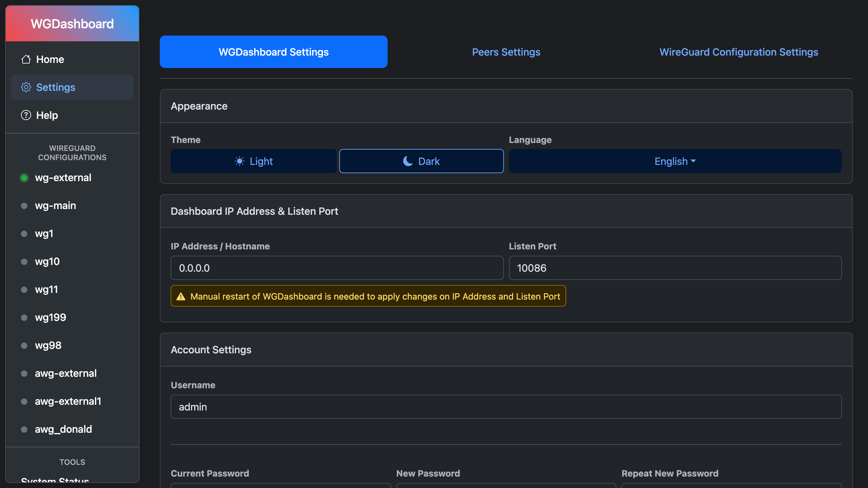Screen dimensions: 868x488
Task: Click the gray status dot of awg-external
Action: (x=24, y=374)
